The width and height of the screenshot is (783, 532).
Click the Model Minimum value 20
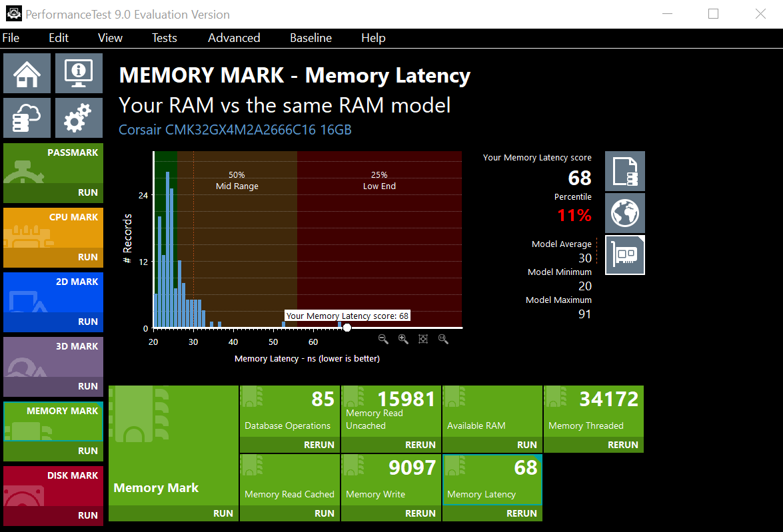click(585, 286)
